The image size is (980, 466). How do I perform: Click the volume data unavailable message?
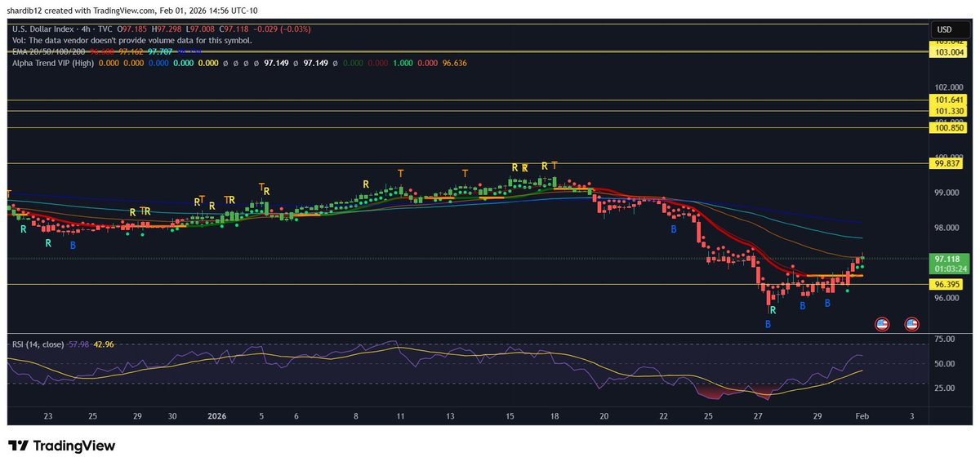(x=131, y=40)
